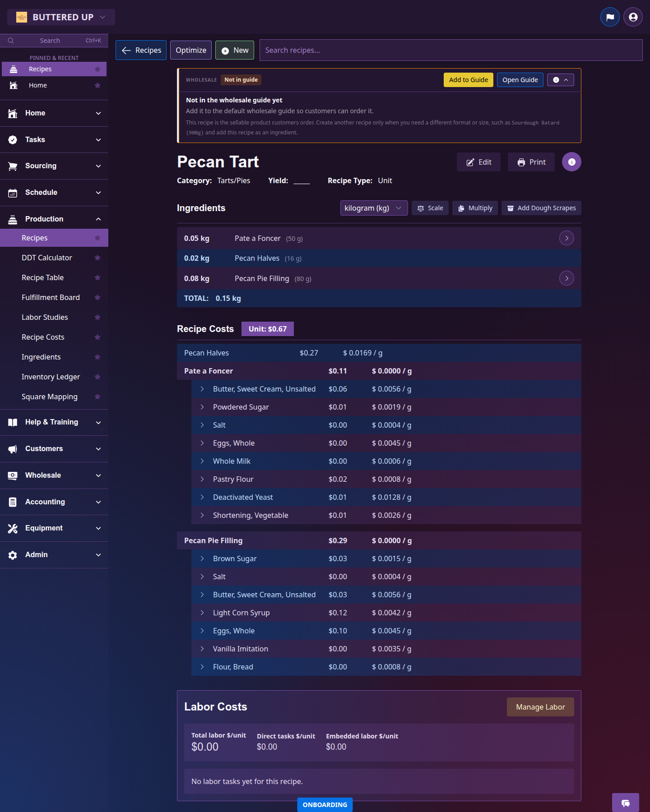Collapse the wholesale info panel chevron
The image size is (650, 812).
coord(561,80)
